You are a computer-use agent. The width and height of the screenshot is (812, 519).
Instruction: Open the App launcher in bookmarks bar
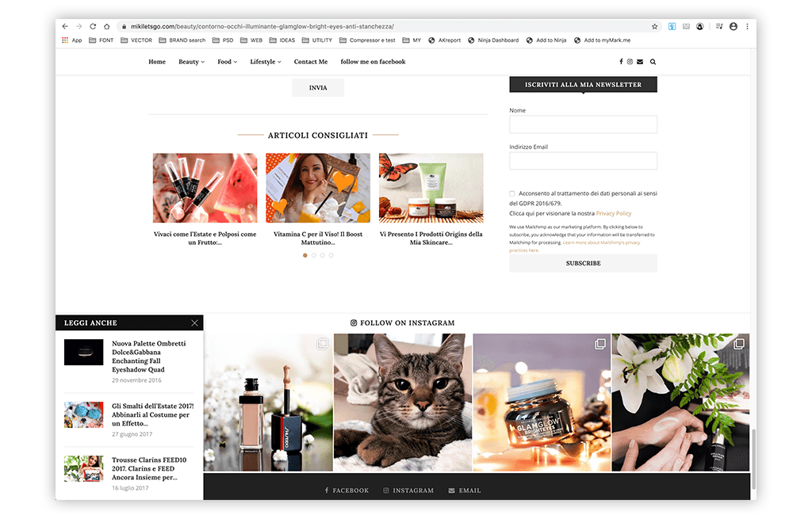(72, 40)
